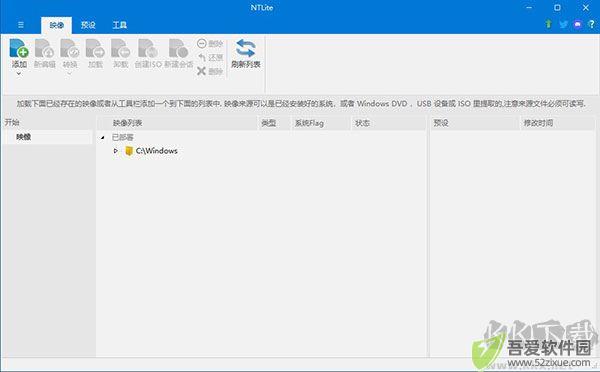Screen dimensions: 600x372
Task: Maximize the NTLite window
Action: [x=558, y=7]
